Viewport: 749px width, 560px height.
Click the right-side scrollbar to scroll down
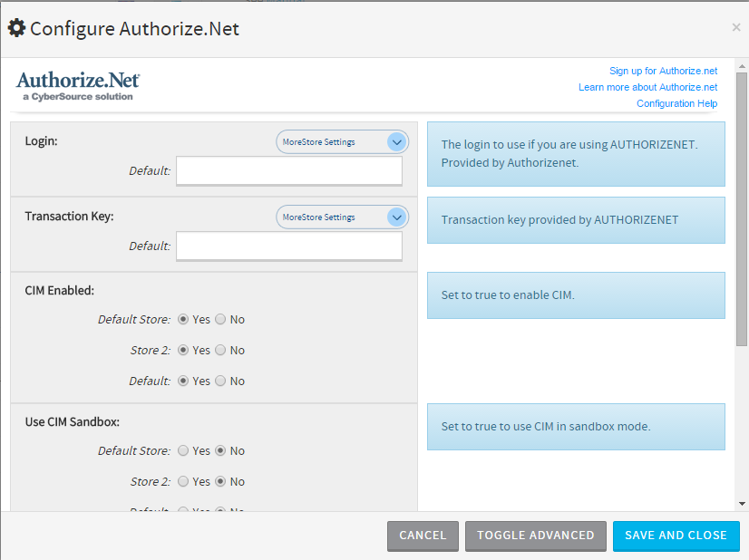pos(742,503)
